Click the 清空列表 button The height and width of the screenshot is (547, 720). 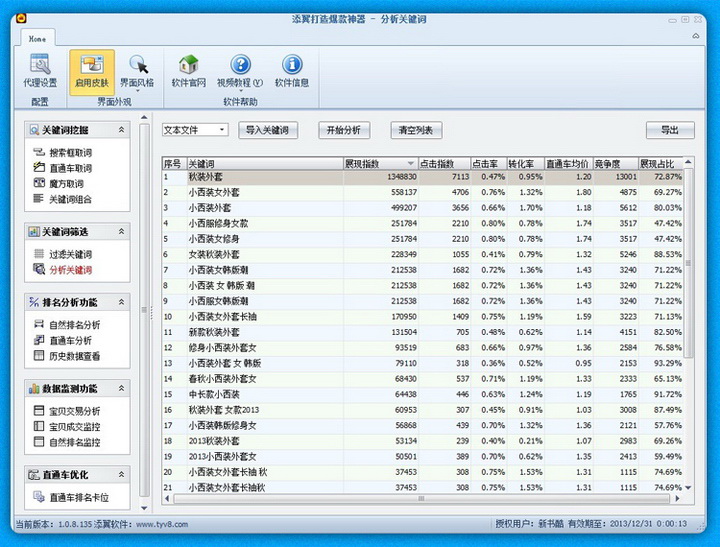pyautogui.click(x=416, y=130)
